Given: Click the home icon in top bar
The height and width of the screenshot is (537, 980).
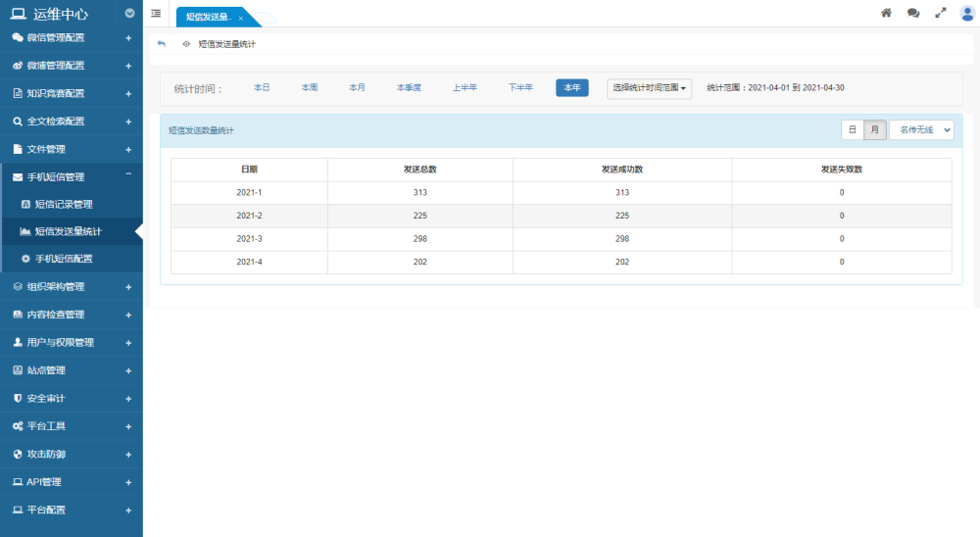Looking at the screenshot, I should click(x=886, y=13).
